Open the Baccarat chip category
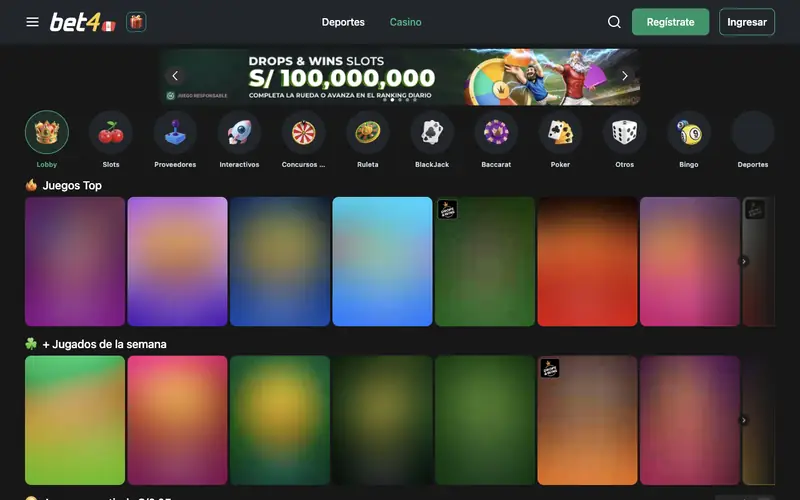The height and width of the screenshot is (500, 800). (x=496, y=133)
